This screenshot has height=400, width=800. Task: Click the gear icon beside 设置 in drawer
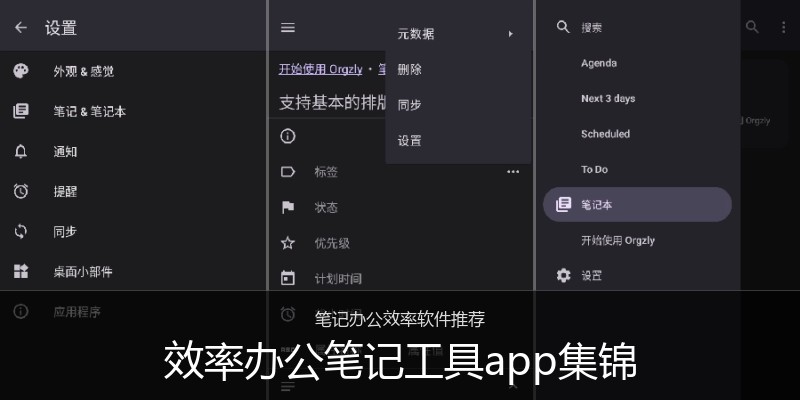click(563, 276)
